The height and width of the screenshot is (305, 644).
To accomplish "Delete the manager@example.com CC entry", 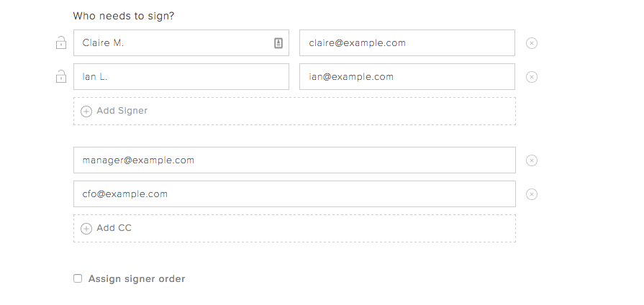I will click(x=532, y=160).
